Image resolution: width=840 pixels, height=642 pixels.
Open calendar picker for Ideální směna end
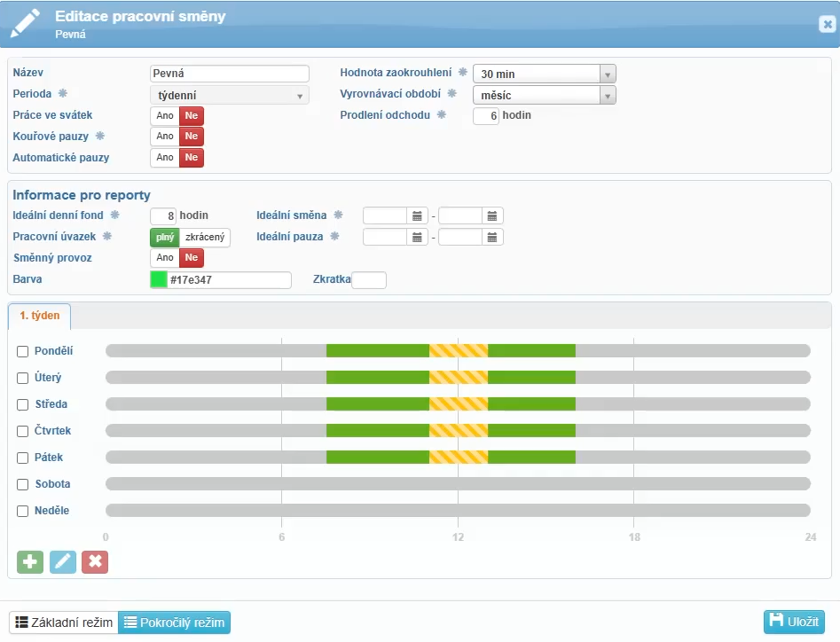coord(493,215)
